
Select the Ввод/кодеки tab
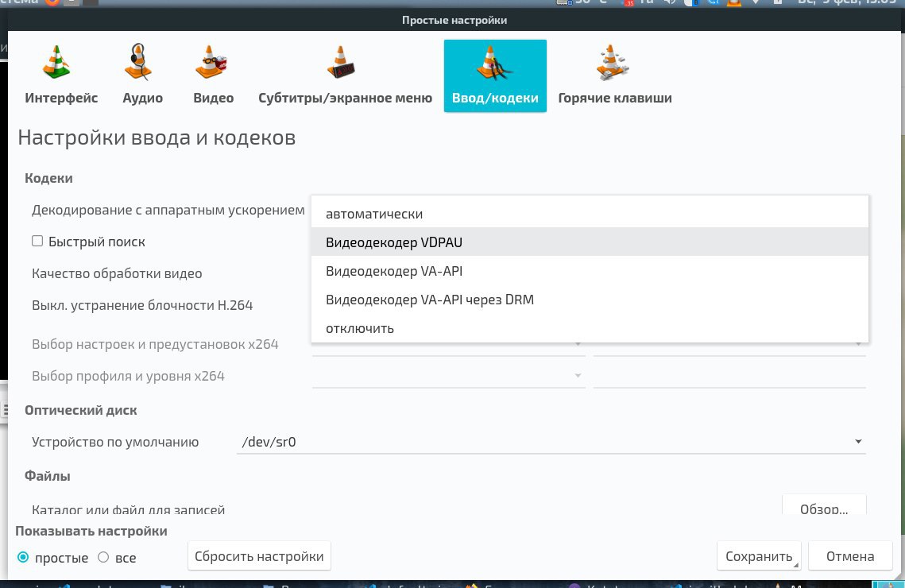pos(495,76)
